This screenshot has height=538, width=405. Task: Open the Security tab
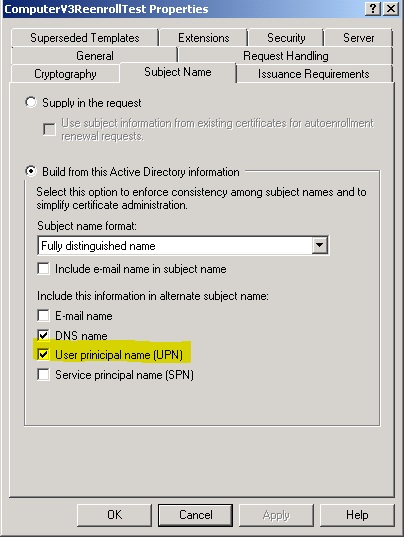[286, 38]
